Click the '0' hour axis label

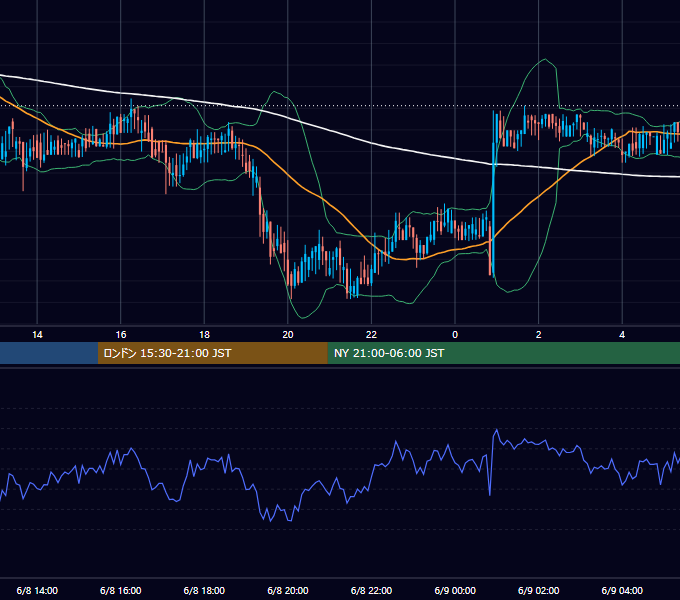coord(455,335)
